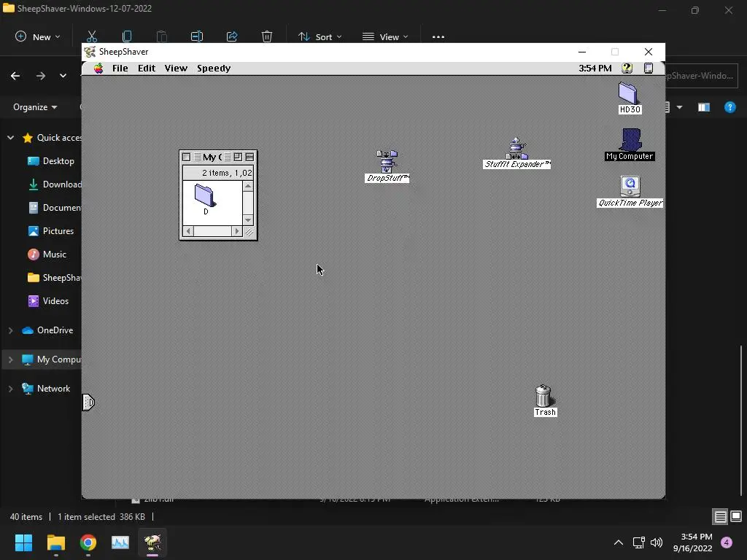Click the Rename icon in Explorer toolbar
The image size is (747, 560).
click(x=197, y=36)
